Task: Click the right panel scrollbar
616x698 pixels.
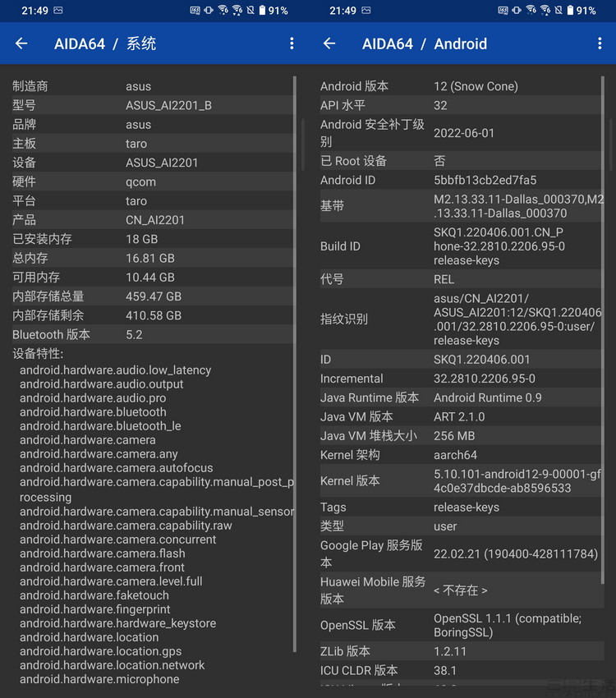Action: click(x=603, y=330)
